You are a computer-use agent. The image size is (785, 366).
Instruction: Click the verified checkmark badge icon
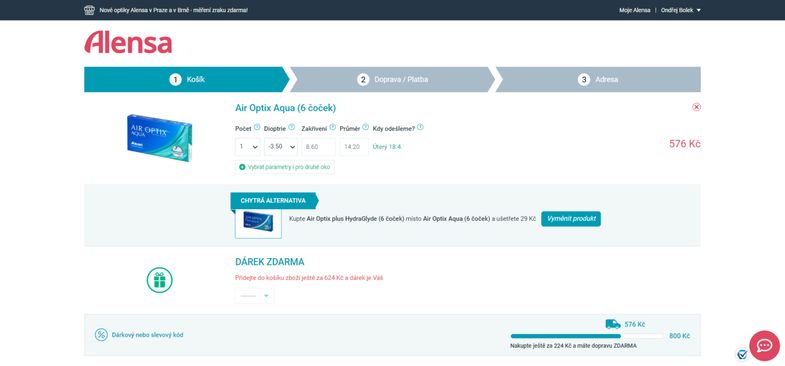tap(742, 354)
